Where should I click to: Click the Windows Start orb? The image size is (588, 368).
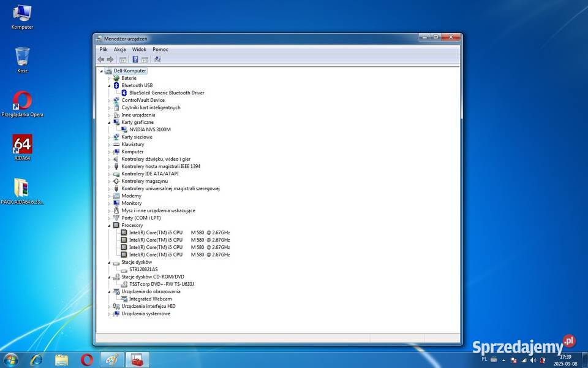click(x=11, y=361)
